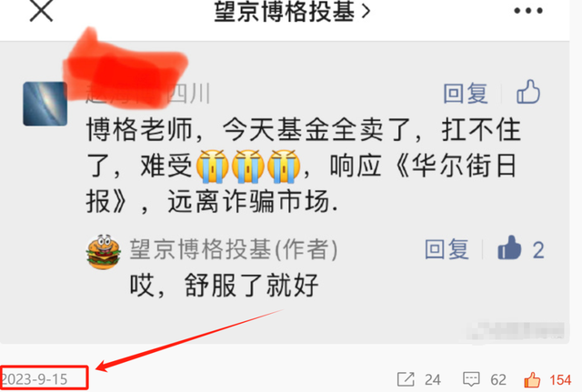Click the comment count 62
Screen dimensions: 582x392
[x=498, y=380]
